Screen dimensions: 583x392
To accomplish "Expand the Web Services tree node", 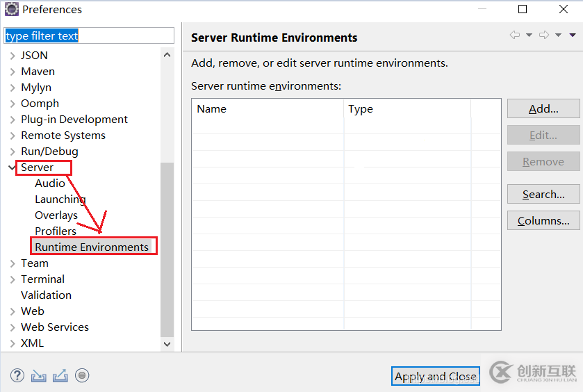I will coord(13,327).
